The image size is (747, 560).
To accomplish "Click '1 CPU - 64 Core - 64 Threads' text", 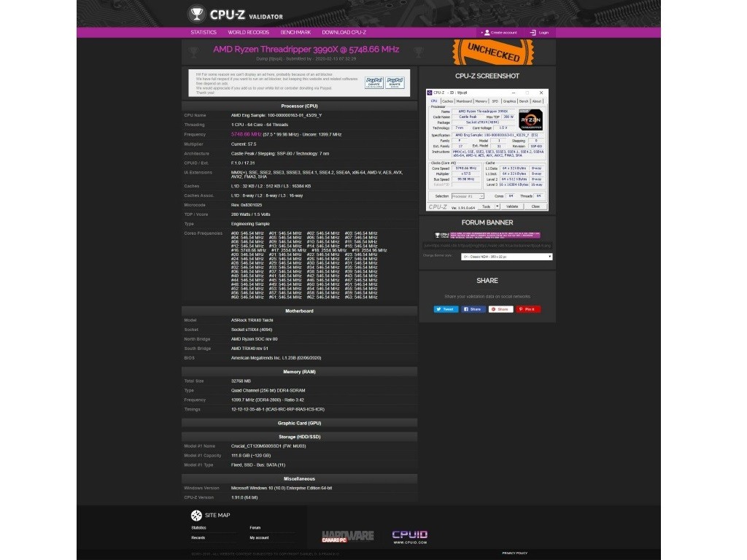I will pyautogui.click(x=260, y=125).
